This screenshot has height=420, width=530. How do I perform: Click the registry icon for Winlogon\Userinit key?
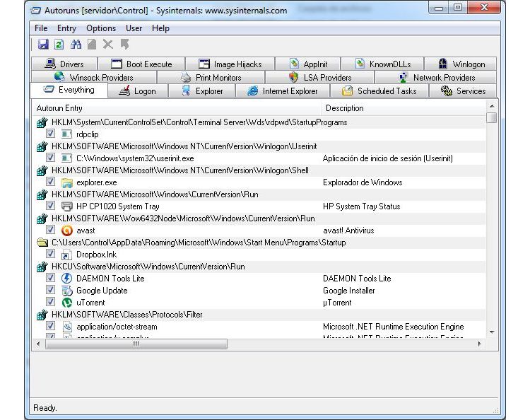pos(42,146)
